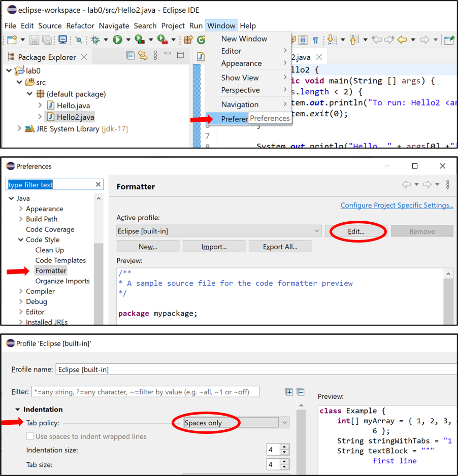Collapse the lab0 project node
The height and width of the screenshot is (476, 458).
click(9, 71)
